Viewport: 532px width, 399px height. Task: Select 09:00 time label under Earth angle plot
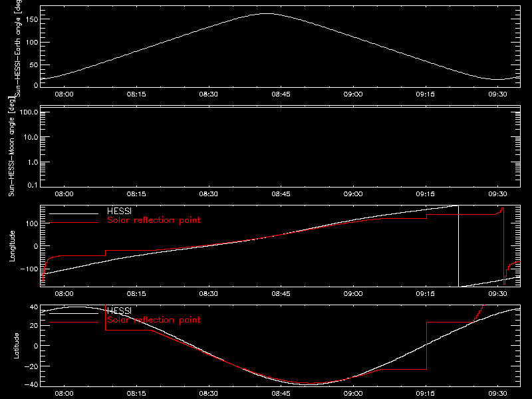point(353,94)
